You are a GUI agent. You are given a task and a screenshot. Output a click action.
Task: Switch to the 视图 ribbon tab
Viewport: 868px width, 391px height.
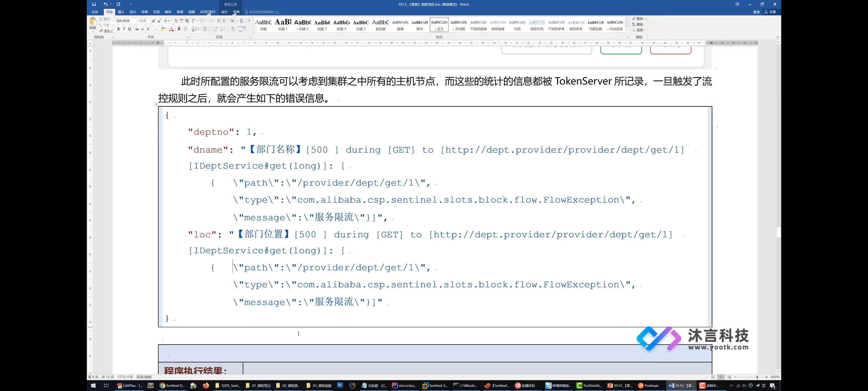(x=192, y=12)
